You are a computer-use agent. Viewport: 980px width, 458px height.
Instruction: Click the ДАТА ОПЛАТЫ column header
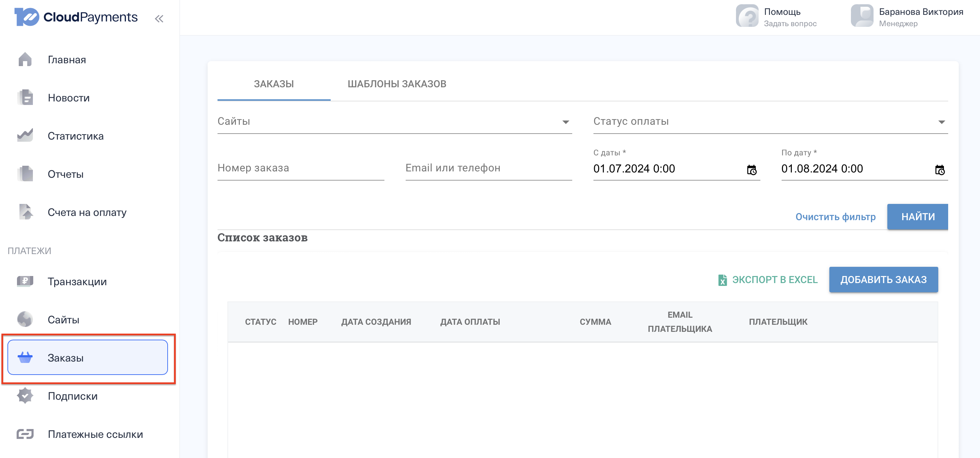(470, 322)
